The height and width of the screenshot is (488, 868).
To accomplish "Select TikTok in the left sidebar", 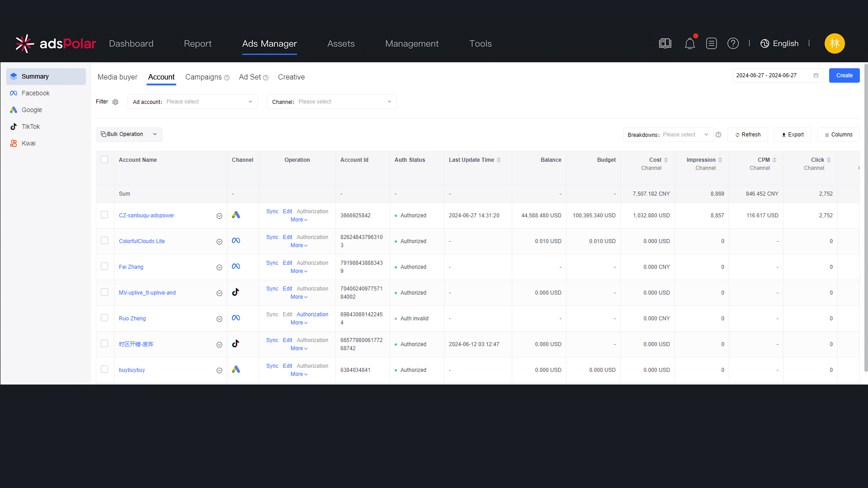I will pos(31,127).
